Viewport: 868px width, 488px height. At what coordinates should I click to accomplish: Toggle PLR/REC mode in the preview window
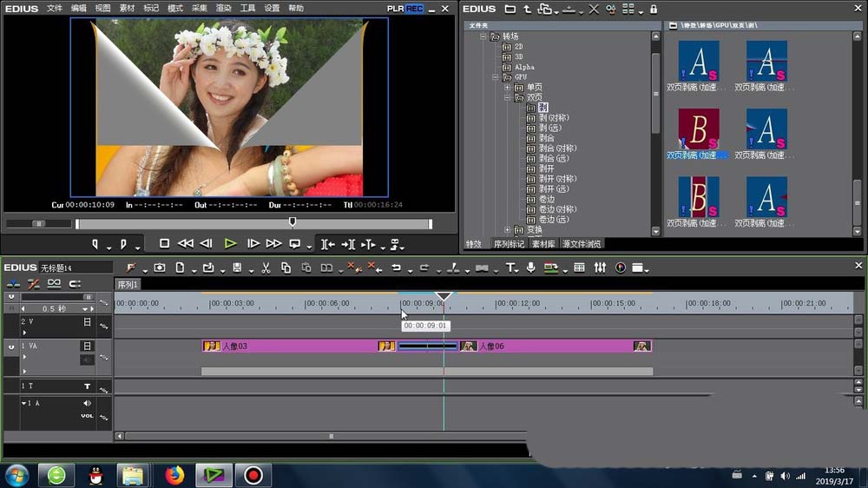tap(404, 9)
